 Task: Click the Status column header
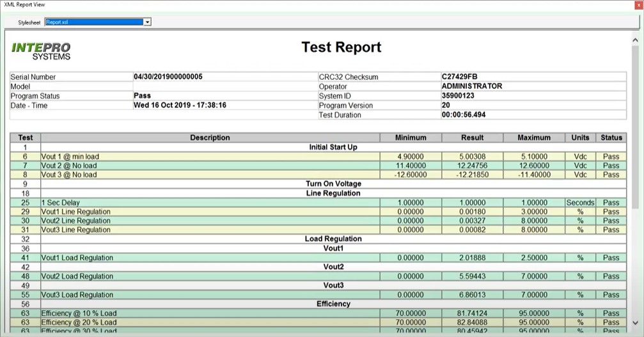611,137
